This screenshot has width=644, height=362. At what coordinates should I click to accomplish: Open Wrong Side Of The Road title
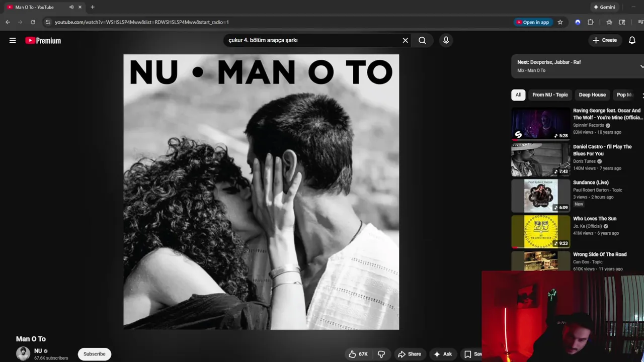[600, 254]
